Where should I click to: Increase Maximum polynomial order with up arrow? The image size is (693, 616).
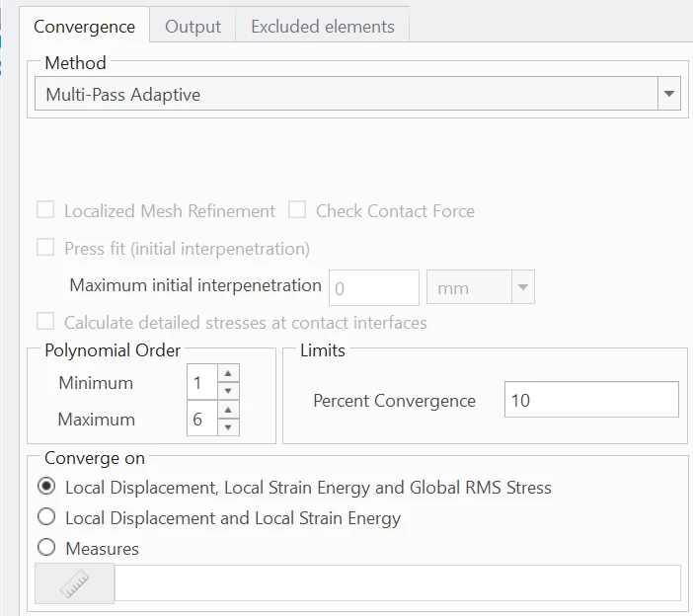(x=228, y=410)
